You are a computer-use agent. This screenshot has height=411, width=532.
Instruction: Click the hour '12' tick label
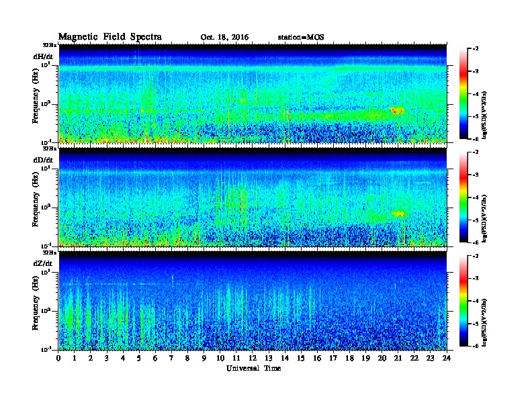tap(253, 359)
